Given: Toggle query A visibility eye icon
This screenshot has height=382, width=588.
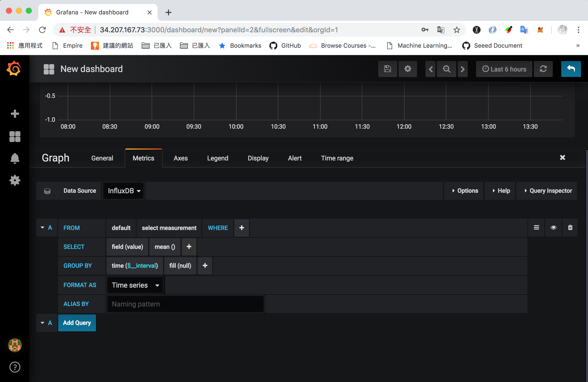Looking at the screenshot, I should [553, 228].
